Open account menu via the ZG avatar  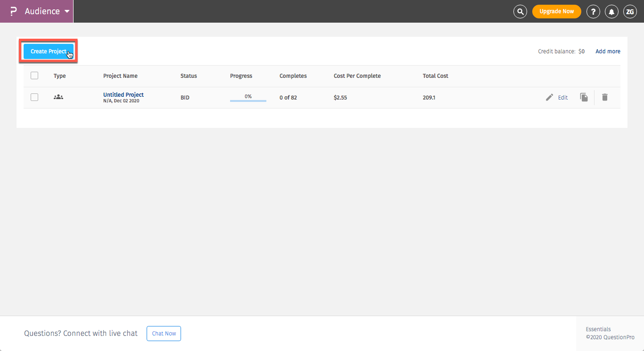coord(630,11)
